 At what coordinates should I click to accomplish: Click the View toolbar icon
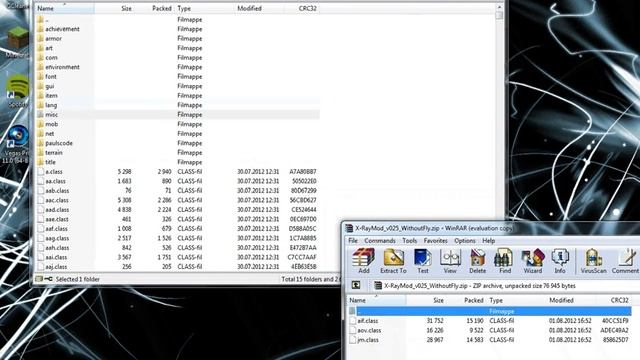[450, 261]
